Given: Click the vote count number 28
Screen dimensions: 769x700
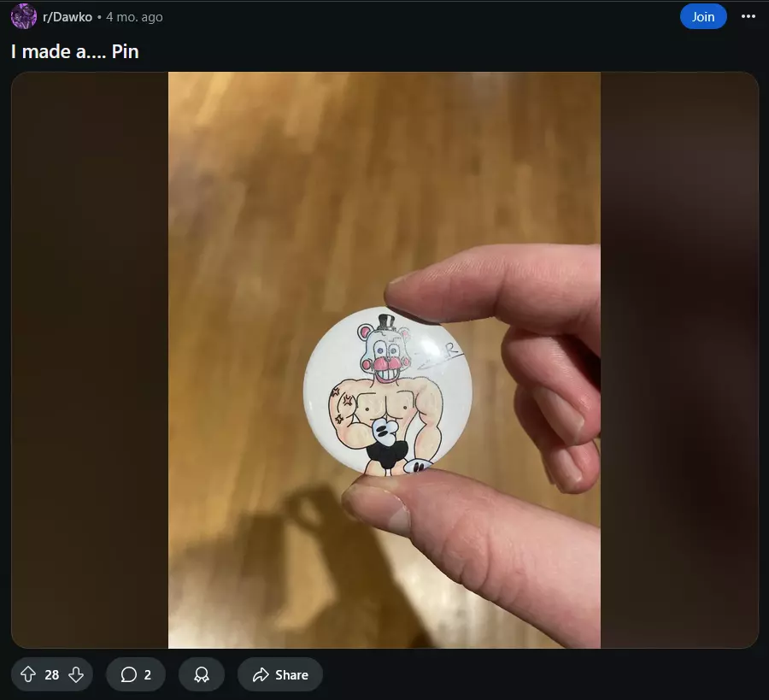Looking at the screenshot, I should coord(51,675).
